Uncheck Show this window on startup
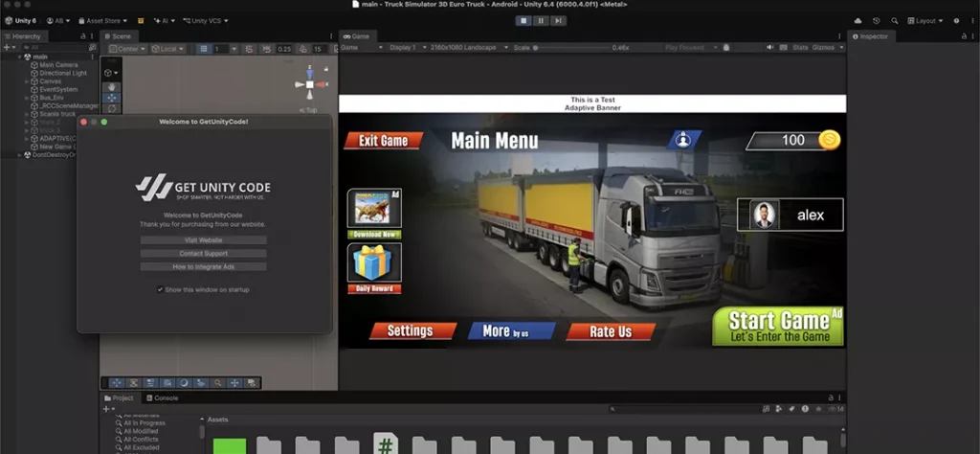Image resolution: width=980 pixels, height=454 pixels. coord(160,289)
